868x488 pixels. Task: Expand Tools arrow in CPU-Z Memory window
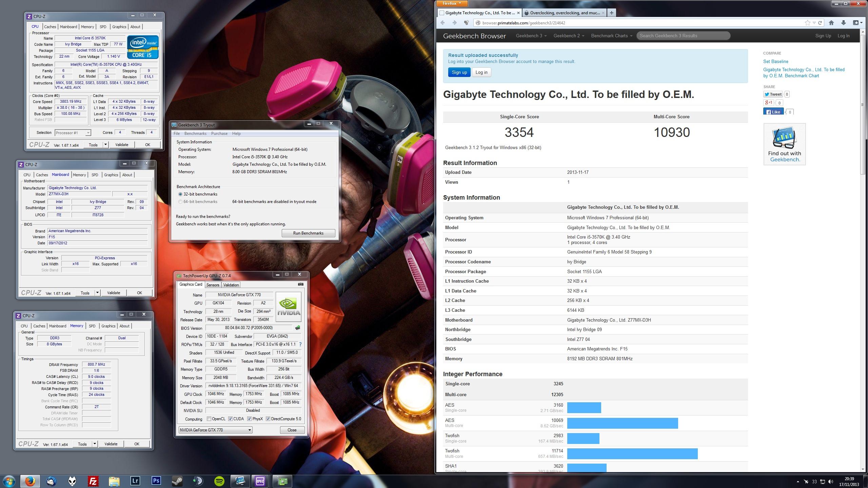95,444
